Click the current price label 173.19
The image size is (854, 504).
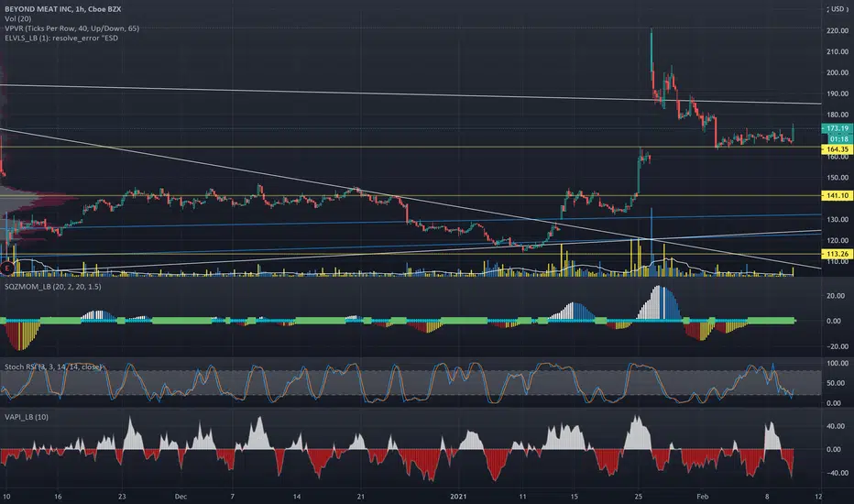[x=837, y=128]
